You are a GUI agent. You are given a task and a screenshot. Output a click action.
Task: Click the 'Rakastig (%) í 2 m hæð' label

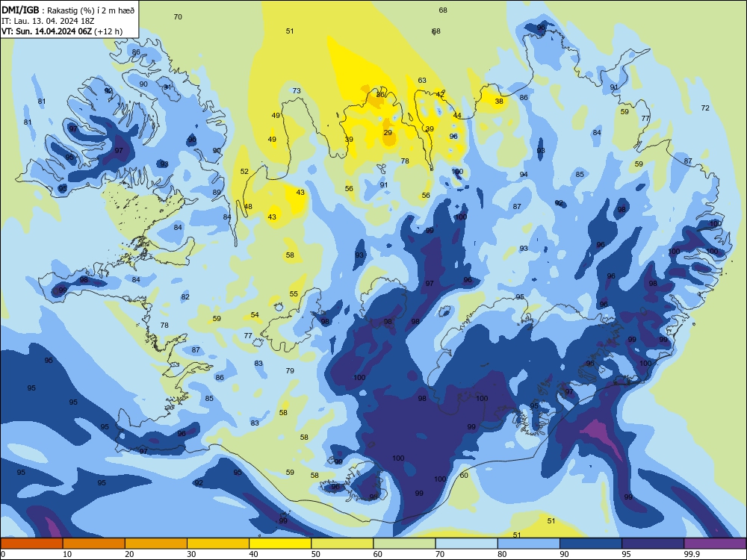pyautogui.click(x=90, y=10)
